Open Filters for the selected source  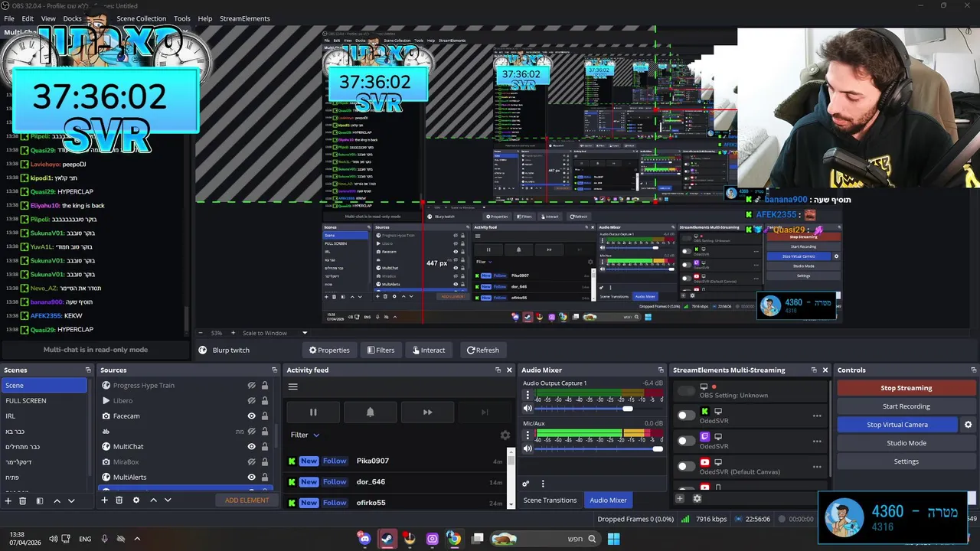tap(381, 350)
